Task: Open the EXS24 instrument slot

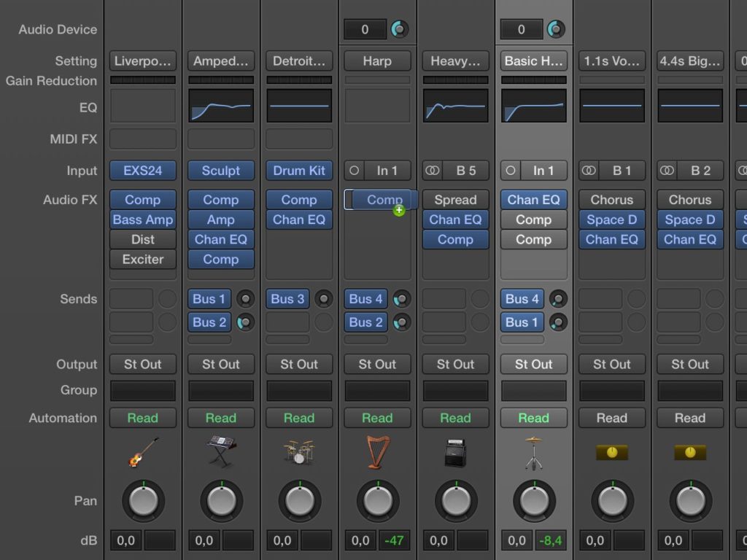Action: [143, 171]
